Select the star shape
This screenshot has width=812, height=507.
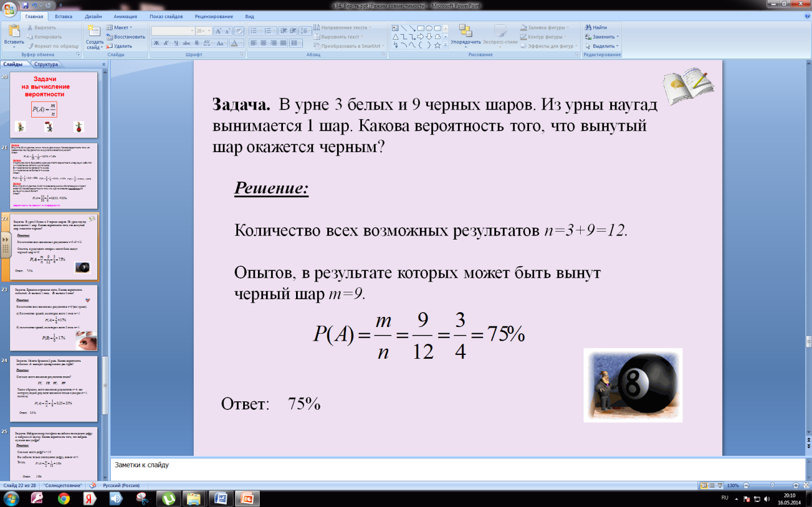437,45
